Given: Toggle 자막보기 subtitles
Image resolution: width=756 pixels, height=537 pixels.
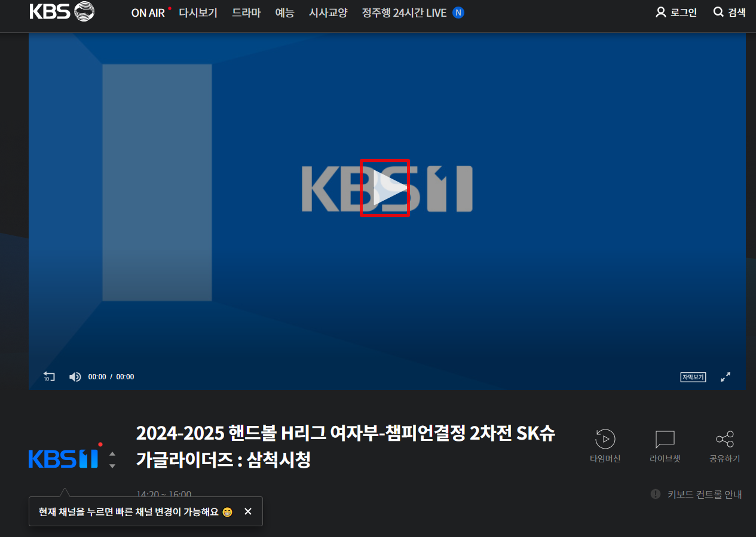Looking at the screenshot, I should [693, 377].
